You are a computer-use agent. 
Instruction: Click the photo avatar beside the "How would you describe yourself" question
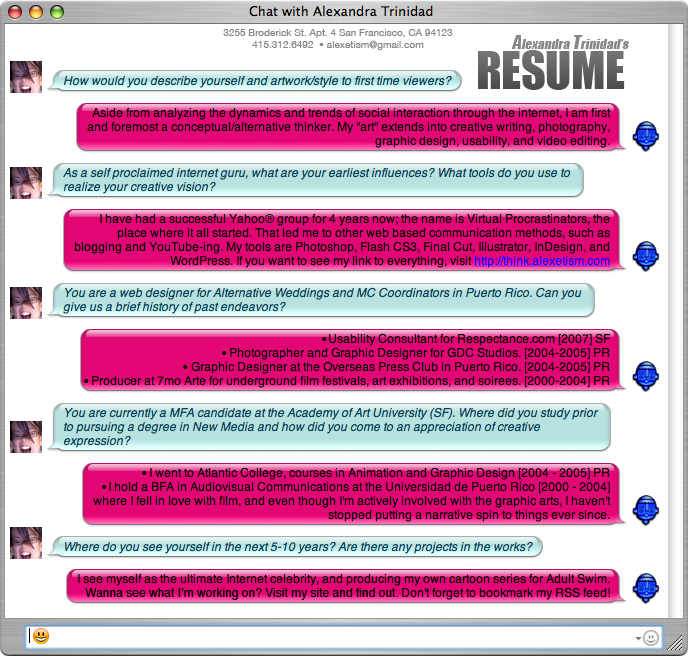[x=25, y=76]
